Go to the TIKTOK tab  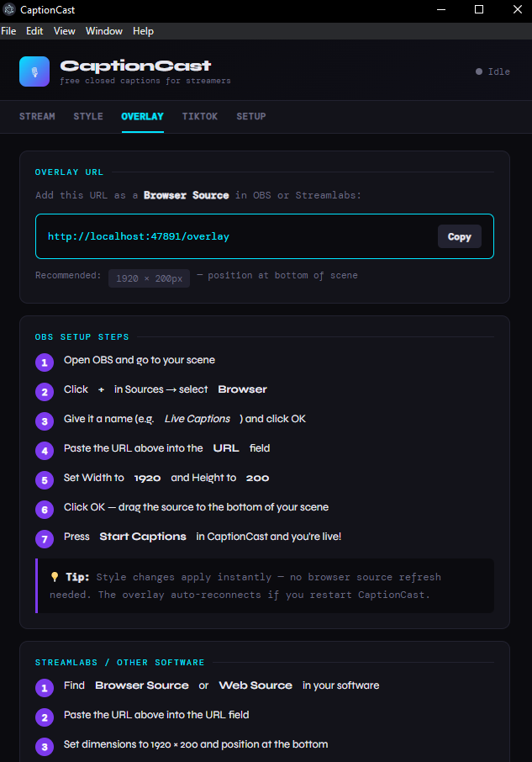pyautogui.click(x=200, y=116)
